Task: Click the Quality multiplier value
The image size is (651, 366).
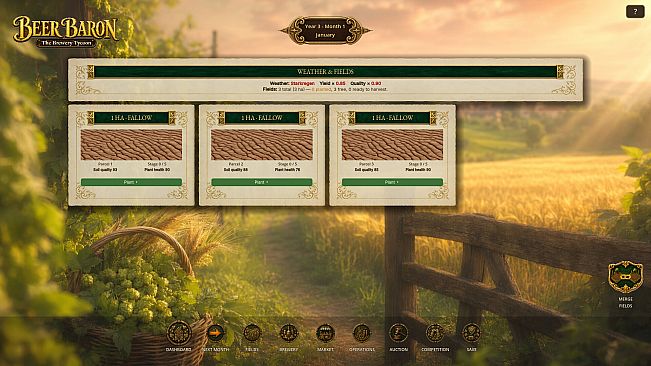Action: tap(376, 83)
